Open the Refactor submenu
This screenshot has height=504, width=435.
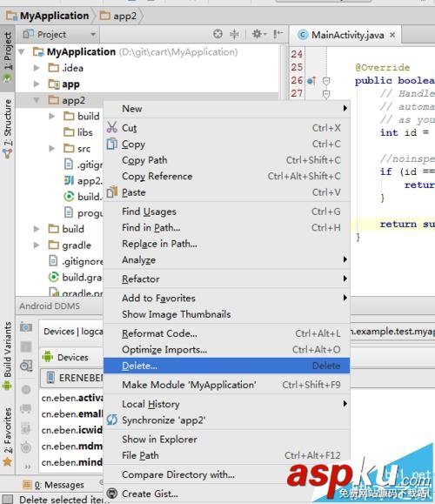click(x=226, y=279)
